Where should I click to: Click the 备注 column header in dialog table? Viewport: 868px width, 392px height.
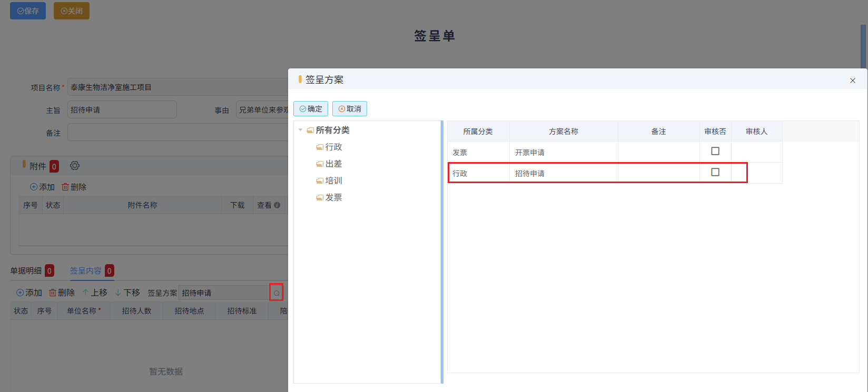pos(658,132)
